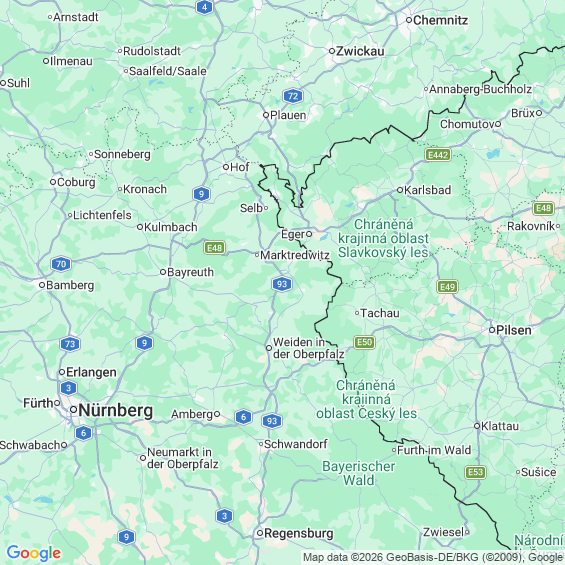
Task: Select the Bayreuth city label
Action: point(190,272)
